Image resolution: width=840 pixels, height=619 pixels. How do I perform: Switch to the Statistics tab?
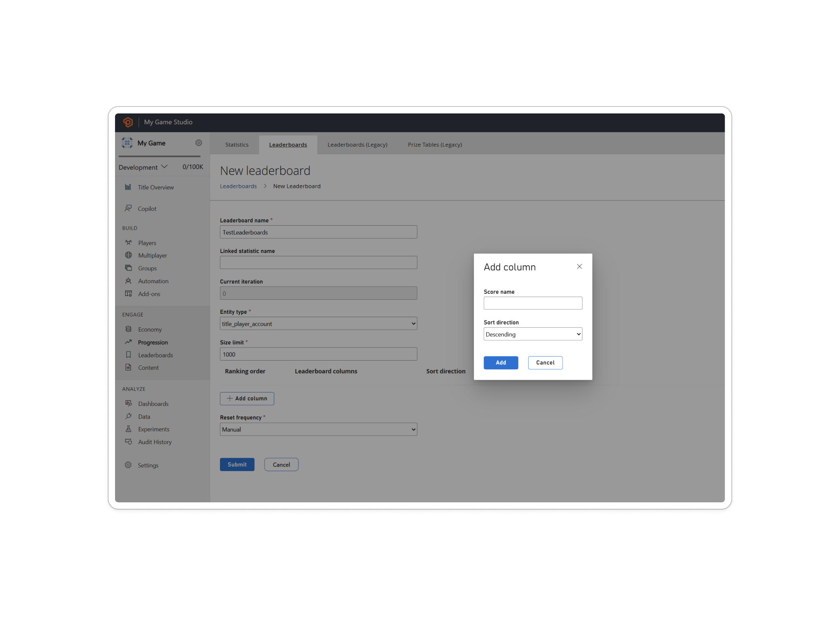coord(237,144)
